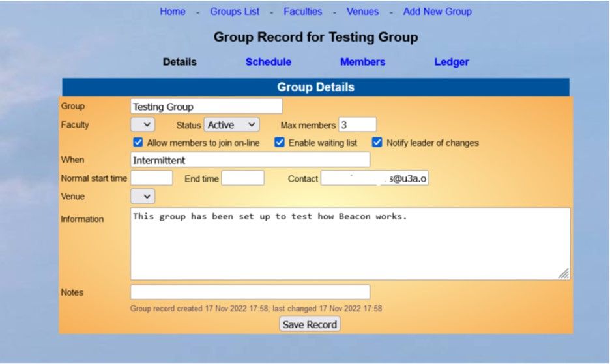The height and width of the screenshot is (364, 610).
Task: Click into the Notes text field
Action: 250,292
